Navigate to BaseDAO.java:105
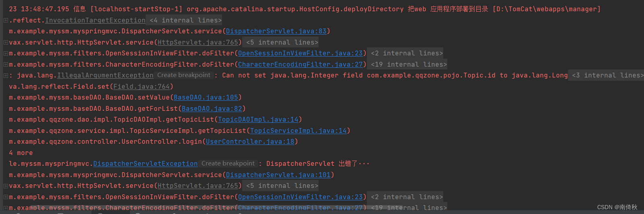Viewport: 644px width, 214px height. pyautogui.click(x=206, y=98)
